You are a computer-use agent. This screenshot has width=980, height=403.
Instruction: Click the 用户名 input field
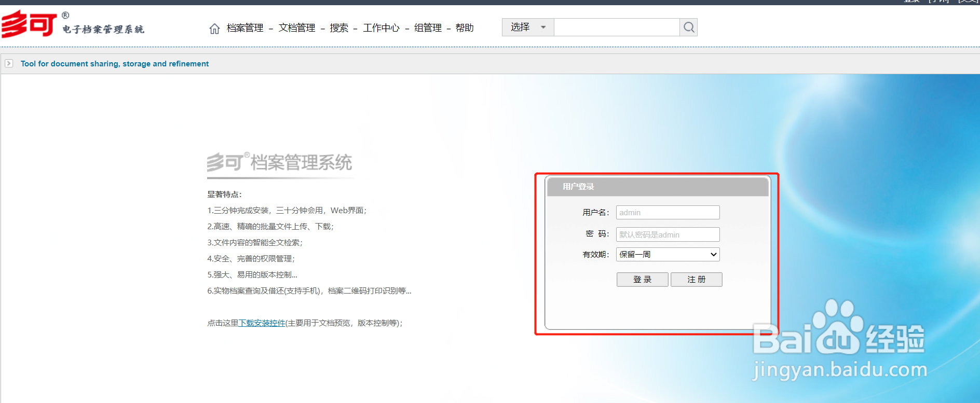[668, 212]
